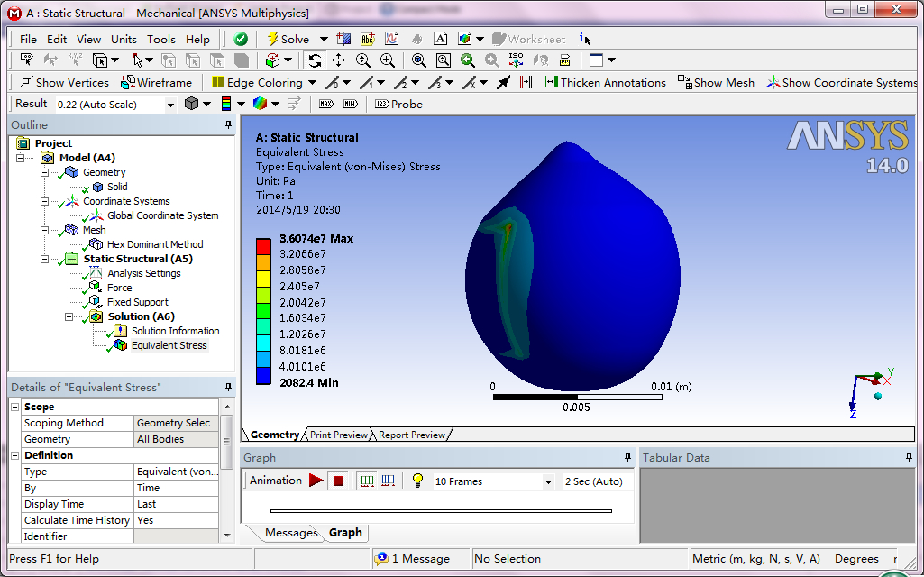The width and height of the screenshot is (924, 577).
Task: Collapse the Solution (A6) tree node
Action: [x=69, y=316]
